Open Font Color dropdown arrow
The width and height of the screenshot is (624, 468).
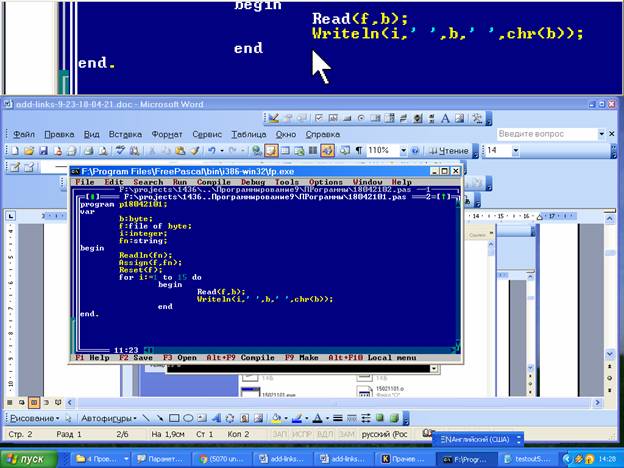327,419
